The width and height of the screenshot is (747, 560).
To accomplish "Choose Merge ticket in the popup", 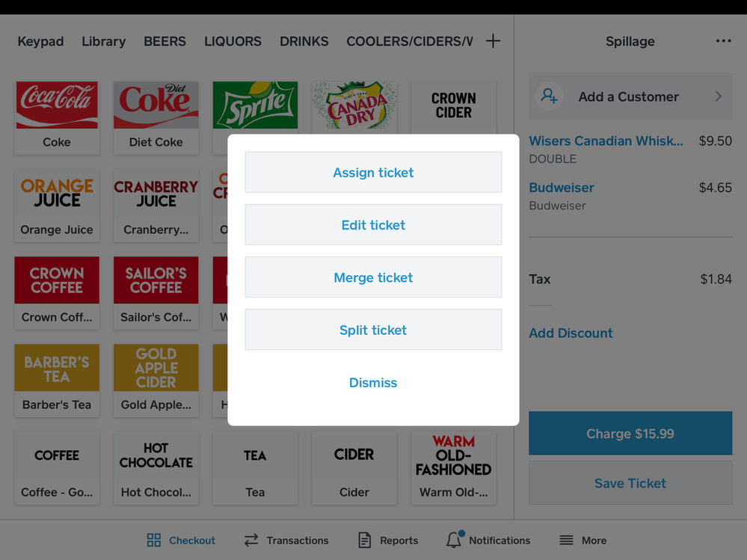I will click(x=373, y=277).
